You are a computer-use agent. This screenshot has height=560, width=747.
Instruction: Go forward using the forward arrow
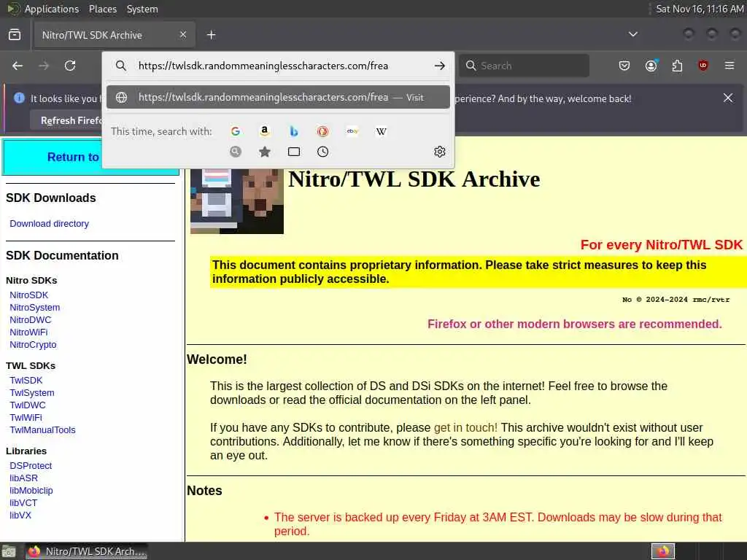(x=44, y=66)
